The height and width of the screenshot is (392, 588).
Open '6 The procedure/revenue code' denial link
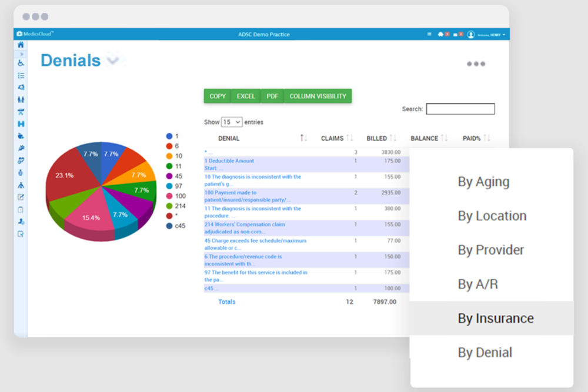pos(243,260)
